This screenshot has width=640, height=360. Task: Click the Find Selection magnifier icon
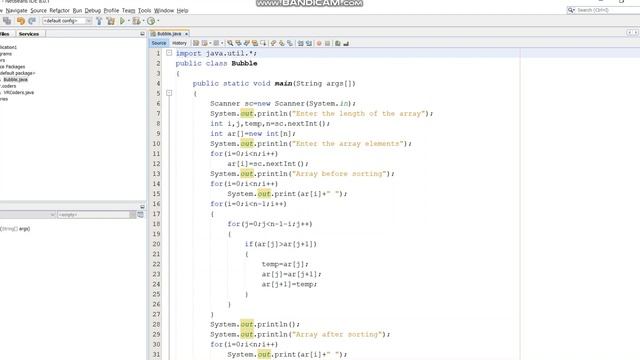(x=230, y=43)
